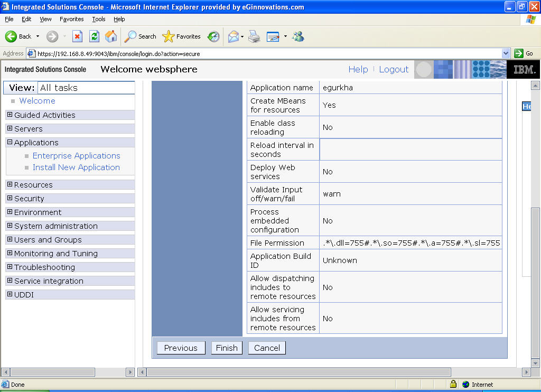
Task: Click the green Go arrow button
Action: pyautogui.click(x=519, y=53)
